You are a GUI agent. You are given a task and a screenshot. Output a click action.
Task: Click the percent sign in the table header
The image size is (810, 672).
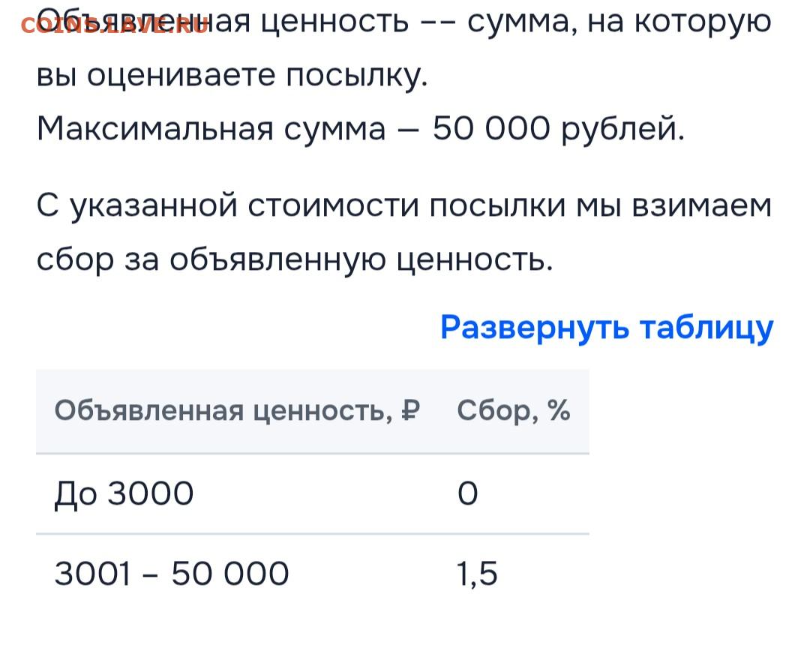pyautogui.click(x=559, y=411)
